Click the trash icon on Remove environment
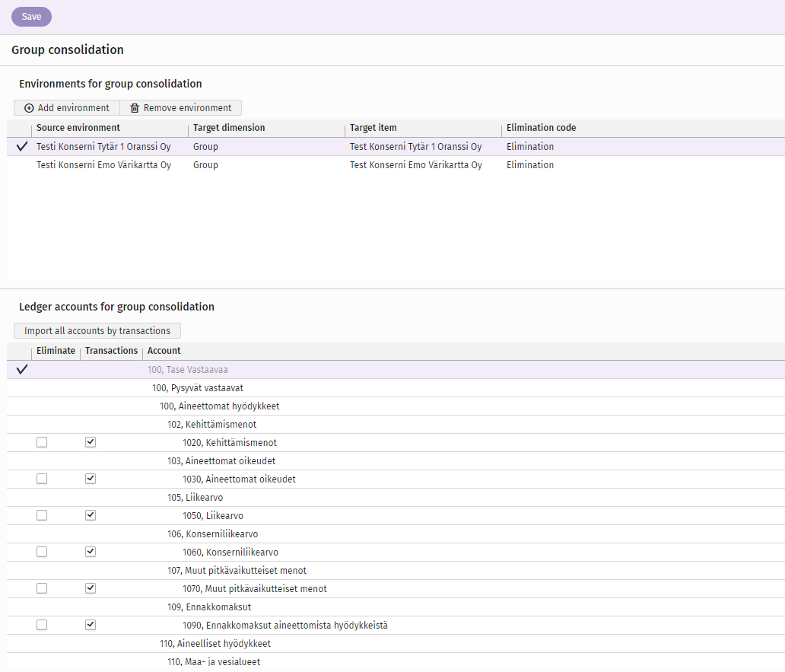 [x=134, y=108]
